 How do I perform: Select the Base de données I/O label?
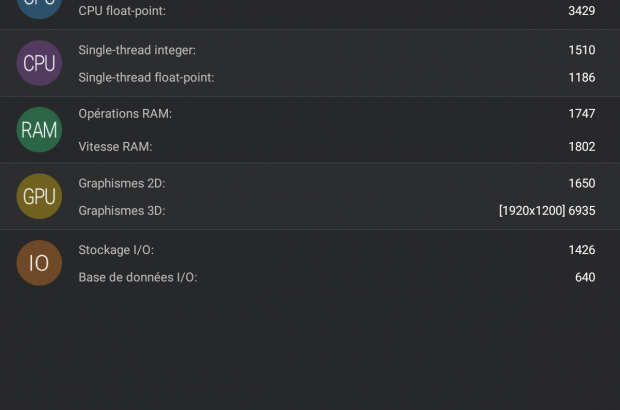coord(138,277)
